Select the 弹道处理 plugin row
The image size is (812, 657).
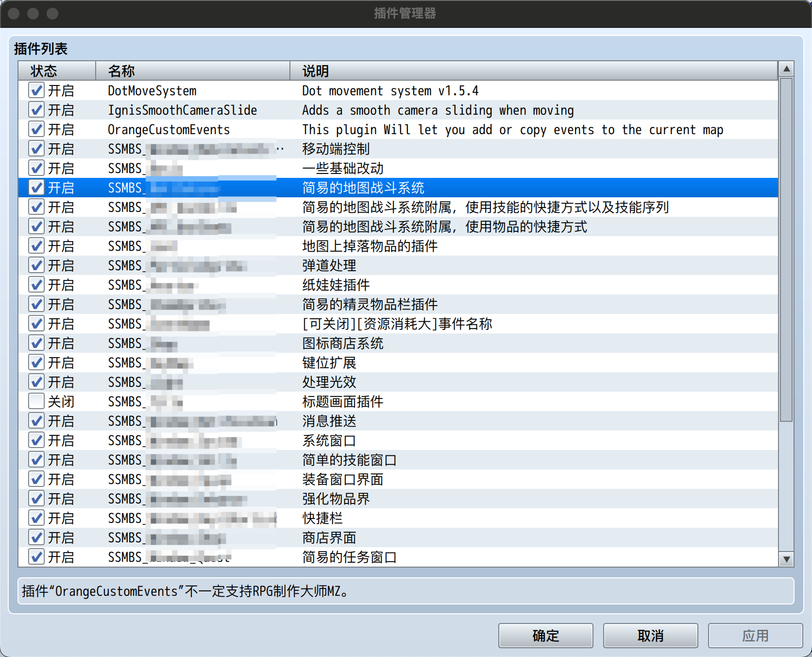point(398,265)
